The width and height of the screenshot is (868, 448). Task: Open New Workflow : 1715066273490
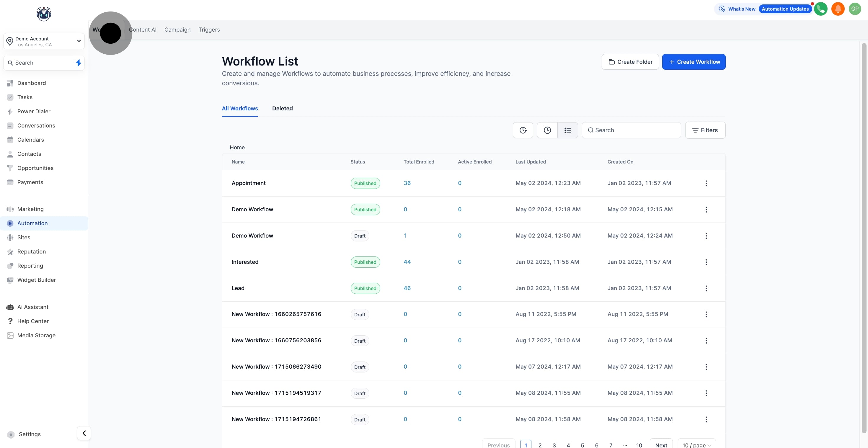276,367
